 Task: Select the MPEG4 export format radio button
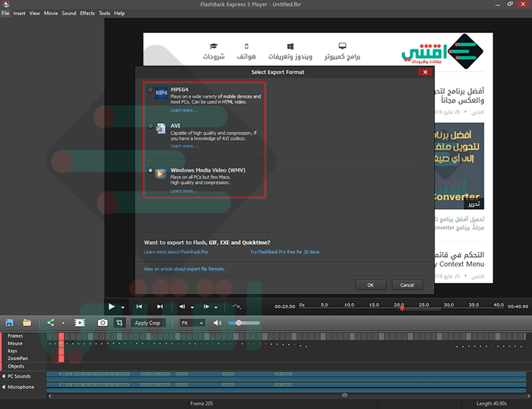tap(150, 90)
